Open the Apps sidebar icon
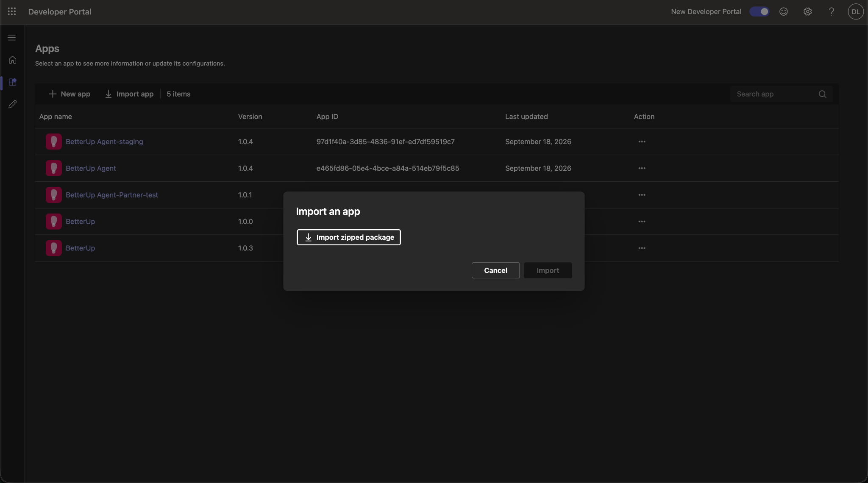The image size is (868, 483). (12, 82)
